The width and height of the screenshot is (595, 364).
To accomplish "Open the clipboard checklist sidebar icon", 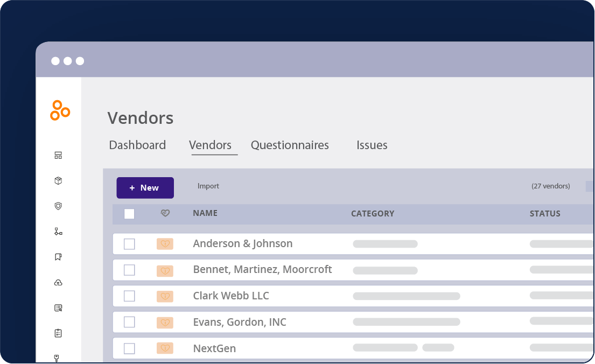I will tap(58, 333).
